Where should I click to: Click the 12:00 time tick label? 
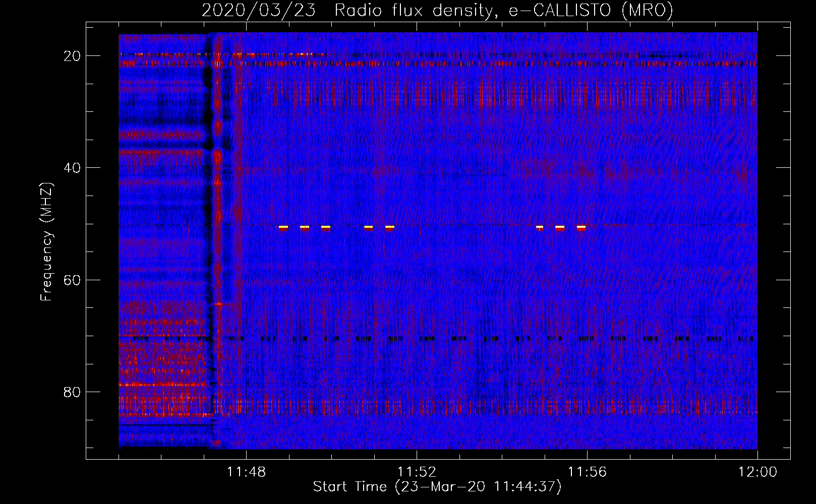(757, 472)
